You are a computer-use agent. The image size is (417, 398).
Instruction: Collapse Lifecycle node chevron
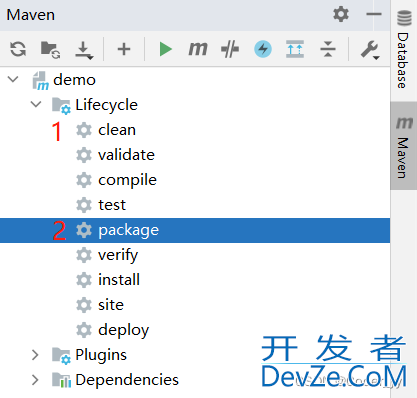[x=36, y=104]
